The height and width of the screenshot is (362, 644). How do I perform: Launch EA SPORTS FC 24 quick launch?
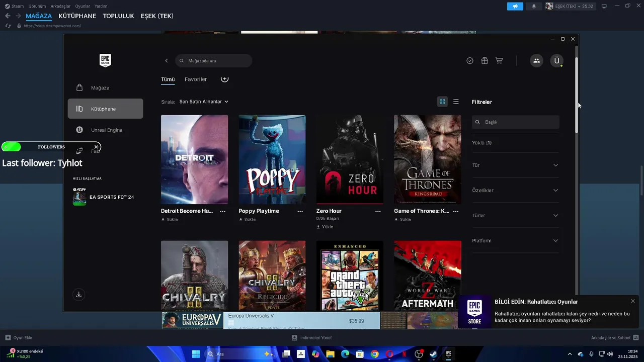[x=104, y=197]
